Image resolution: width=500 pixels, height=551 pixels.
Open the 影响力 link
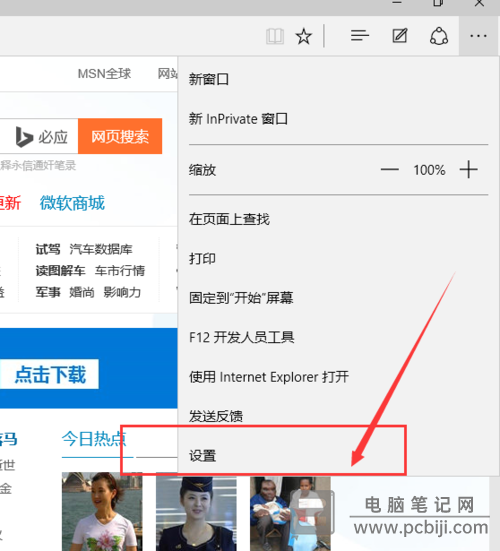pyautogui.click(x=122, y=292)
